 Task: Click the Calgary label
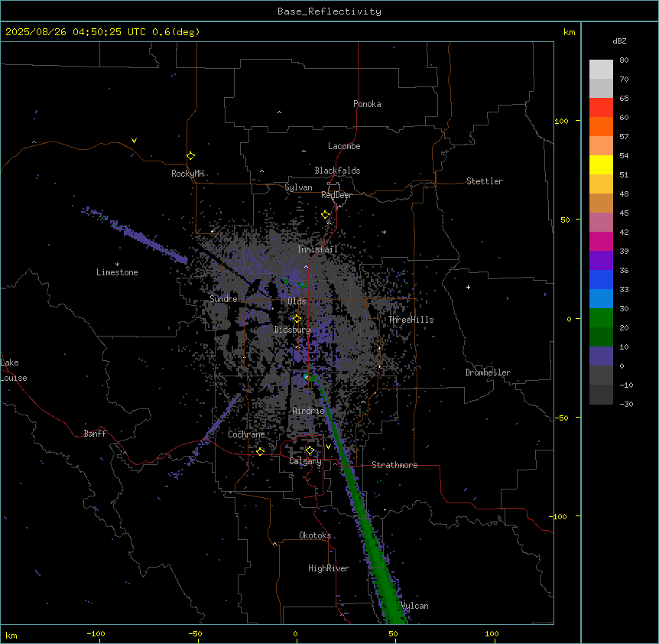305,461
